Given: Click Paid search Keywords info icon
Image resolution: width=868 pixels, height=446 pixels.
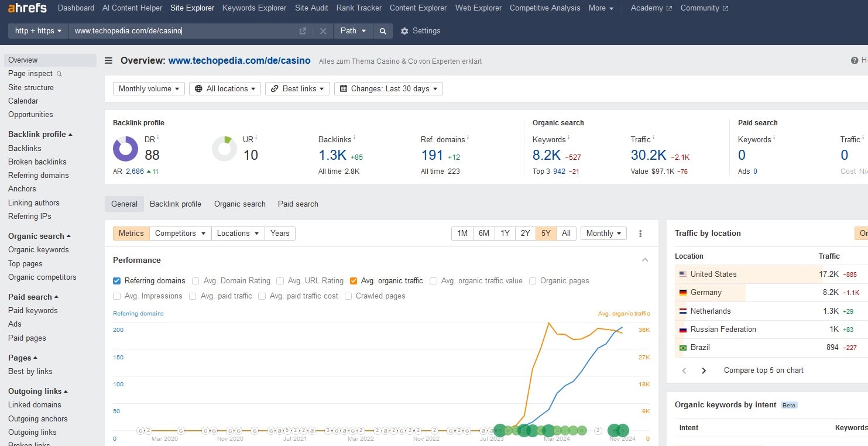Looking at the screenshot, I should point(774,138).
